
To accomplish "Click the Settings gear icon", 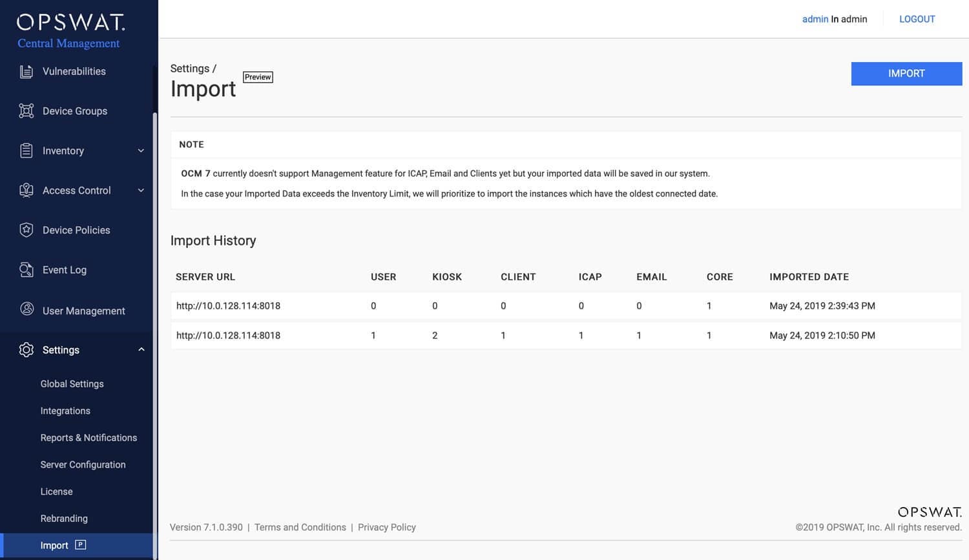I will click(26, 349).
